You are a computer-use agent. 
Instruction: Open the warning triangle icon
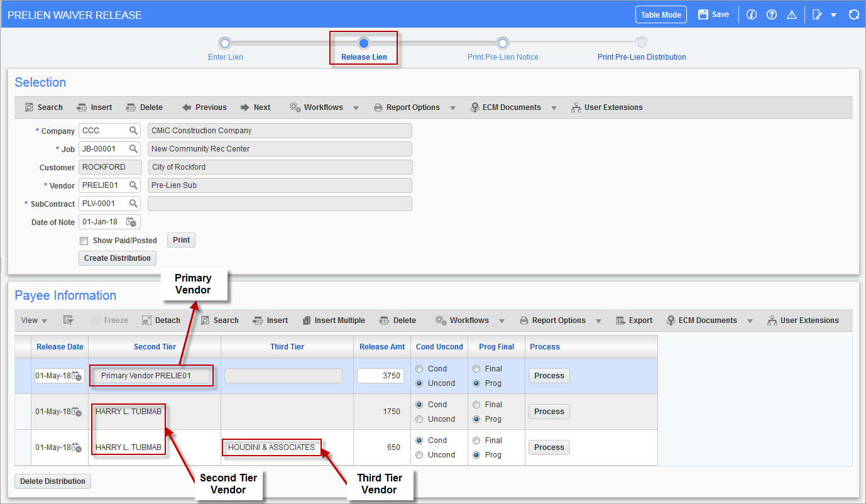[x=792, y=14]
